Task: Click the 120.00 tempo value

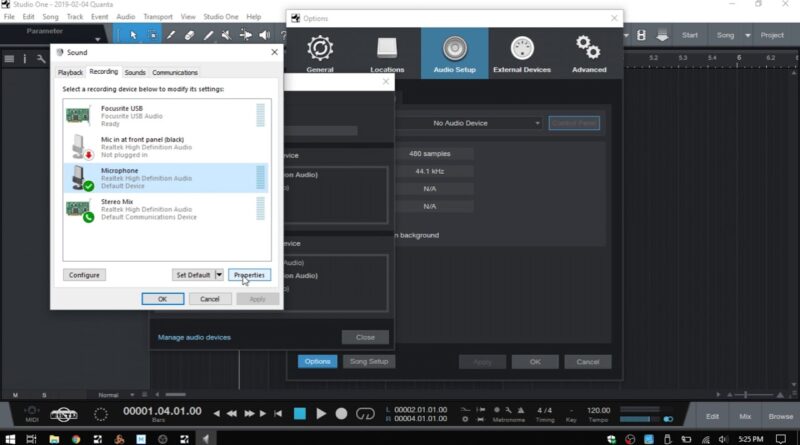Action: click(x=598, y=410)
